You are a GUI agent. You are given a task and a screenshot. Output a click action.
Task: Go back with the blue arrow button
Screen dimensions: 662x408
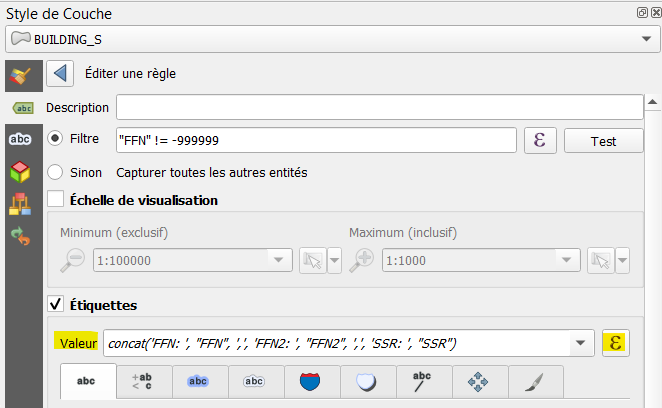point(60,73)
